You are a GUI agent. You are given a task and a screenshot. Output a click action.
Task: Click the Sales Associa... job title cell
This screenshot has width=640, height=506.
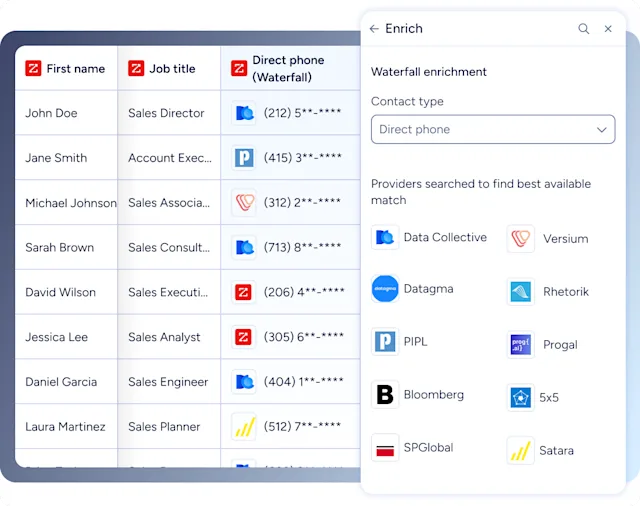point(169,202)
